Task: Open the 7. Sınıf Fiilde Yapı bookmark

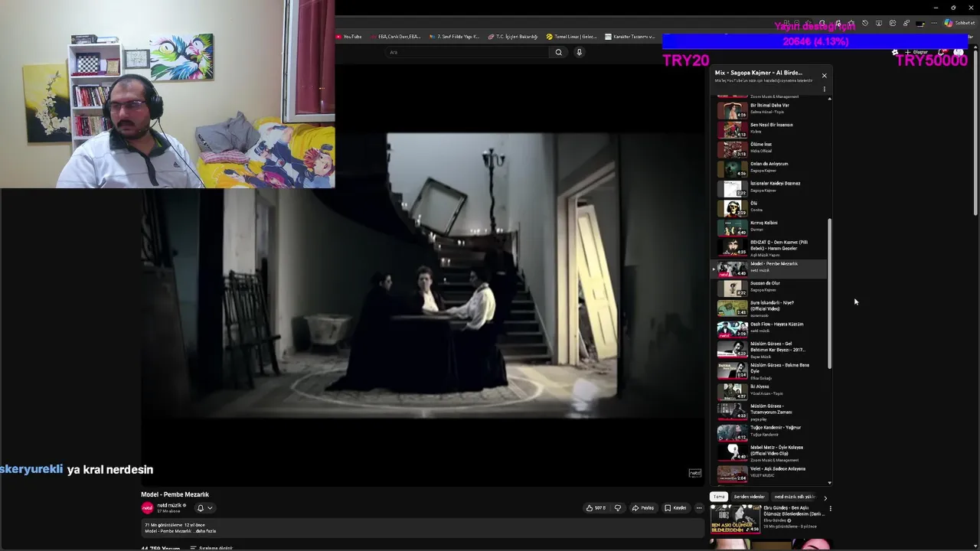Action: [454, 37]
